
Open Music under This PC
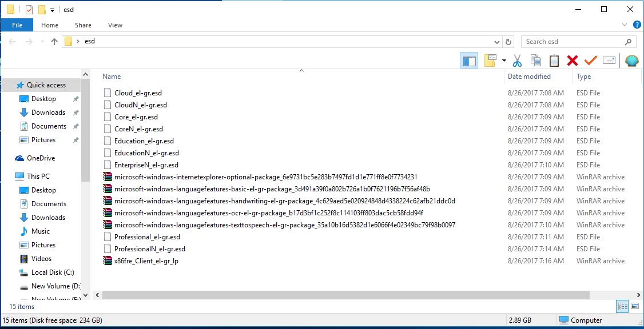point(41,231)
